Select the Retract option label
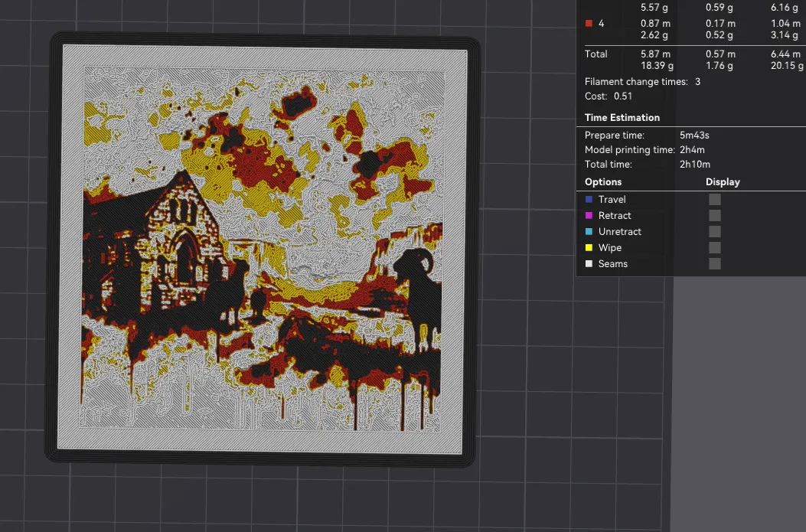806x532 pixels. tap(615, 215)
